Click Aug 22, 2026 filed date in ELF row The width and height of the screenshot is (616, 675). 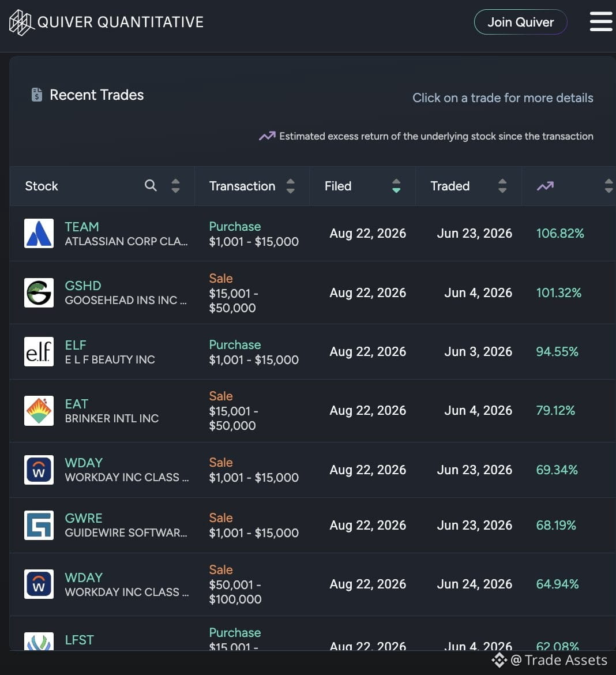point(367,352)
